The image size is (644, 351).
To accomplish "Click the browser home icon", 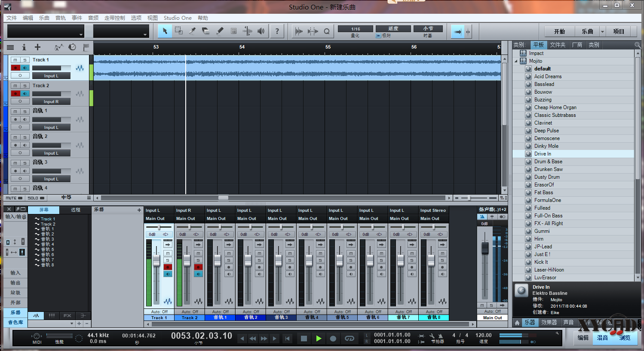I will coord(517,322).
